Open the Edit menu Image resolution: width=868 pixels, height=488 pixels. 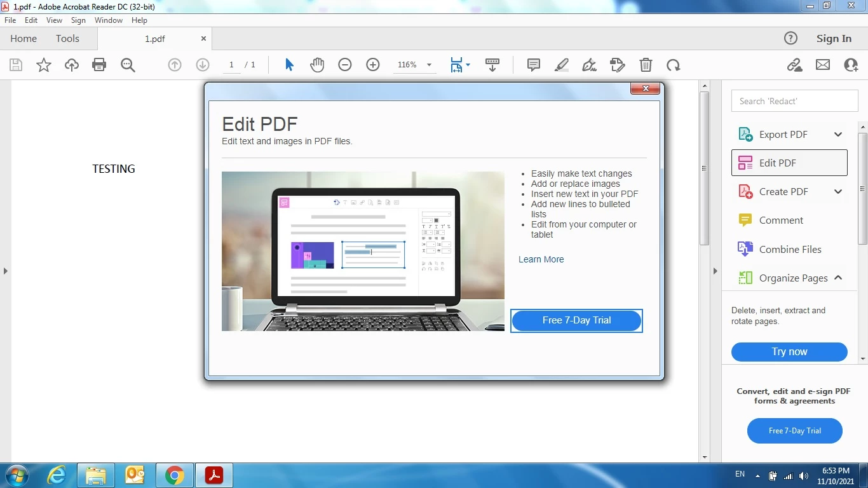click(31, 20)
